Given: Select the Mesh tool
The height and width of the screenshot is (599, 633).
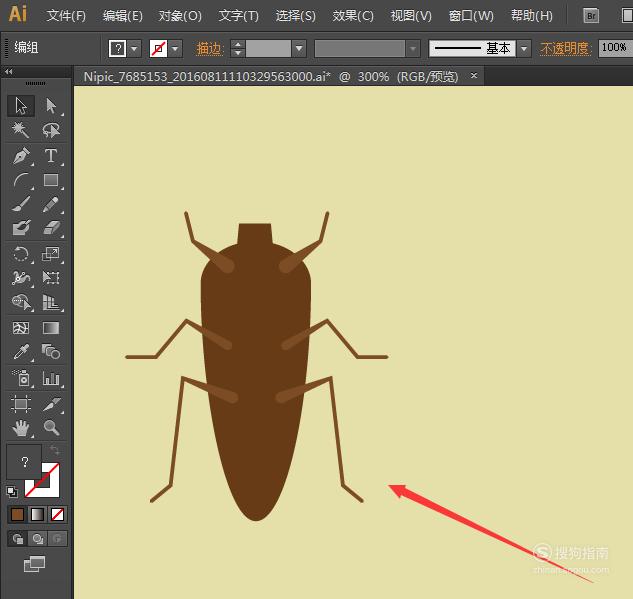Looking at the screenshot, I should coord(21,328).
